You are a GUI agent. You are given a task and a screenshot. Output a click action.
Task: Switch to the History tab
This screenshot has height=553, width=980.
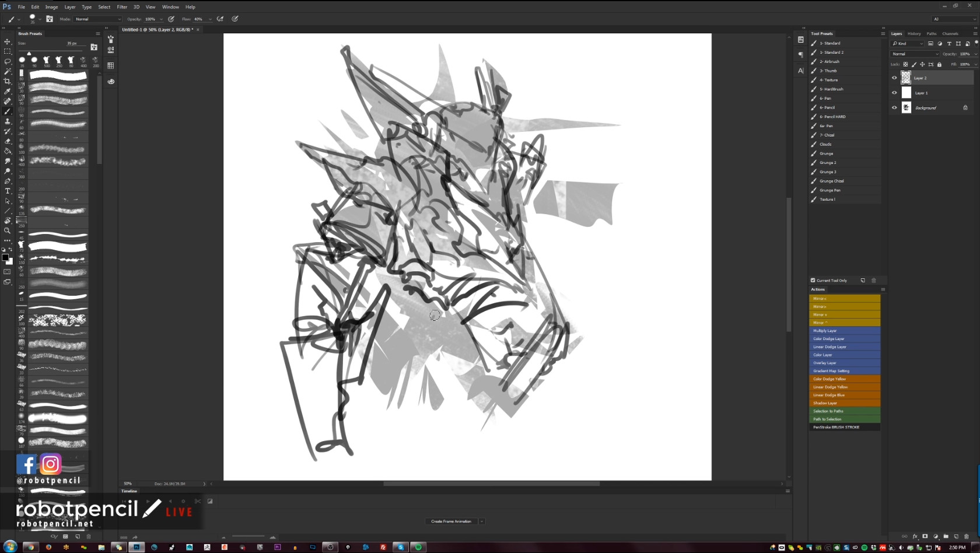click(x=914, y=34)
